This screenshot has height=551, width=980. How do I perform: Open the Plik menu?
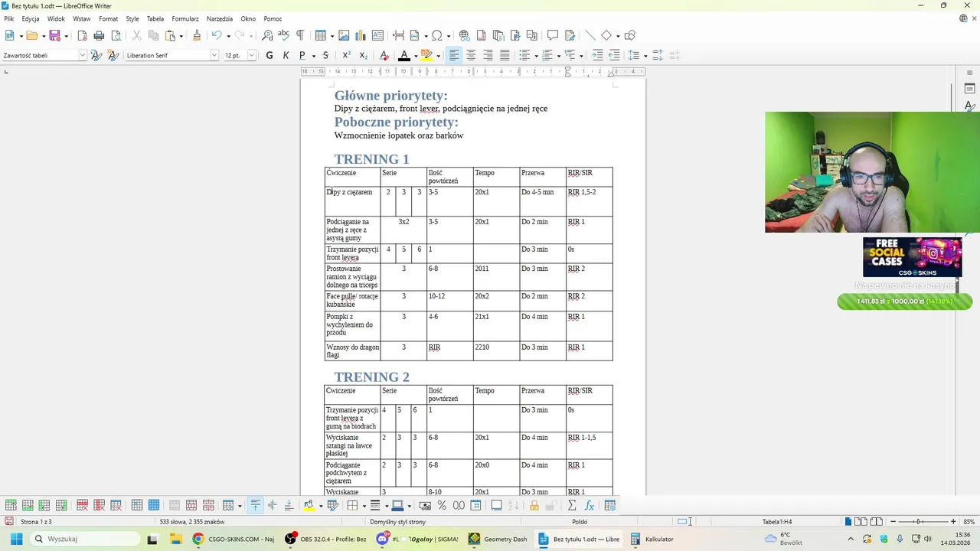tap(9, 18)
